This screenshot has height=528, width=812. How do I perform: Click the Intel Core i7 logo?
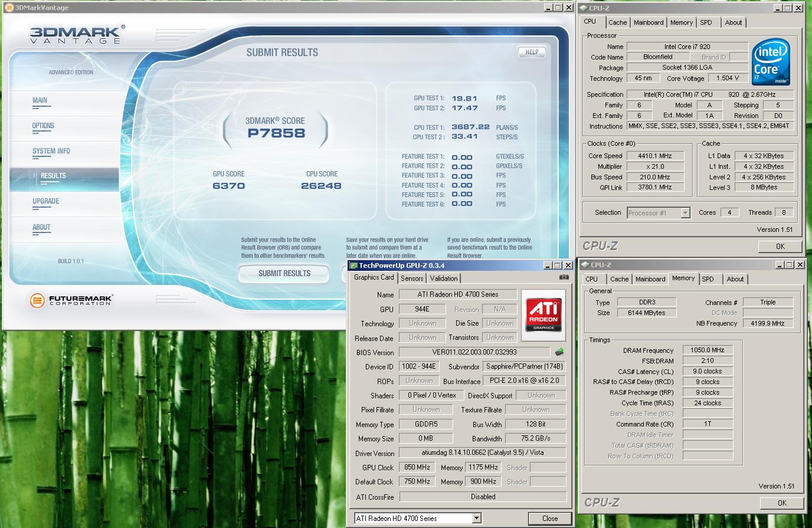(x=771, y=62)
